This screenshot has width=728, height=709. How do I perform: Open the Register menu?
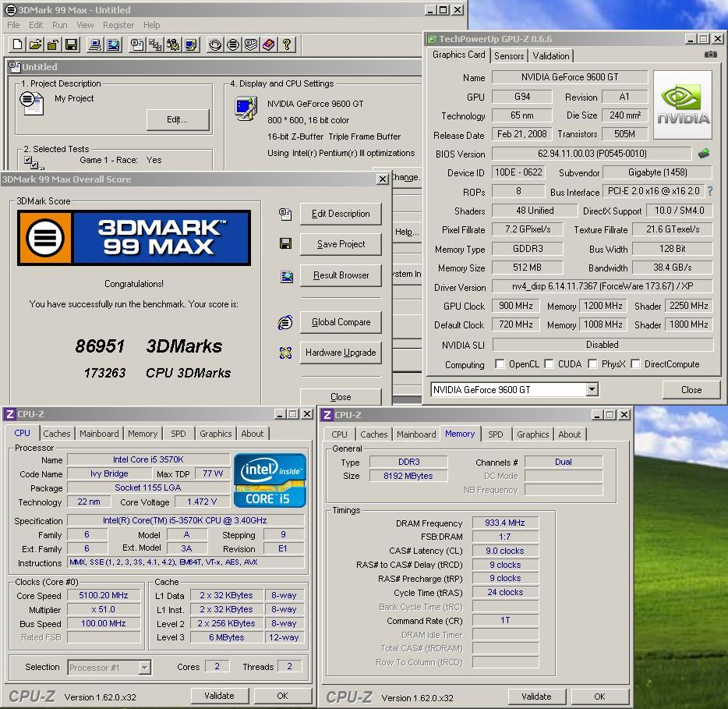tap(118, 25)
